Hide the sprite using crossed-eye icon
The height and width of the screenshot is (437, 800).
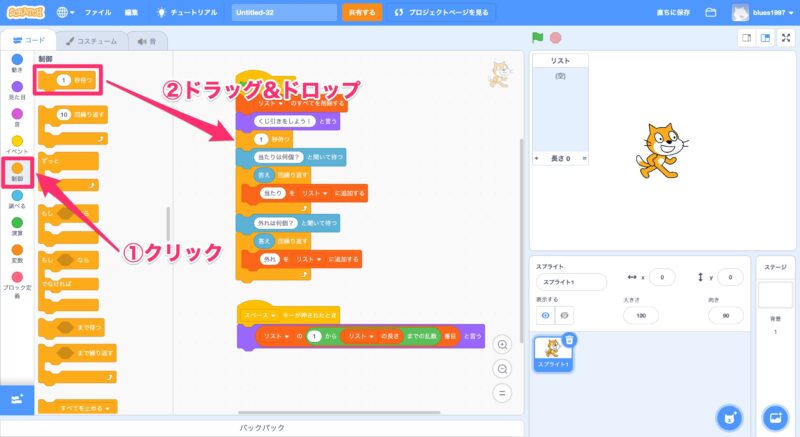coord(565,314)
